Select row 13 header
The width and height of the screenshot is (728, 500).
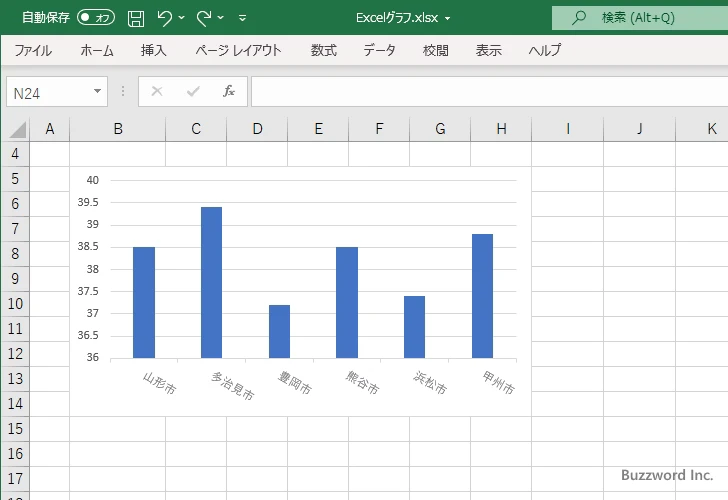(15, 379)
